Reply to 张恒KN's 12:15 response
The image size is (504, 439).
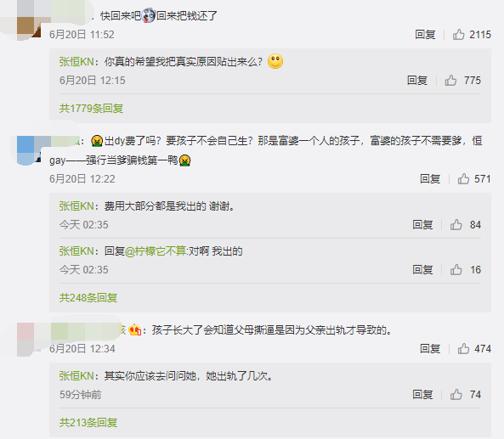click(x=417, y=81)
